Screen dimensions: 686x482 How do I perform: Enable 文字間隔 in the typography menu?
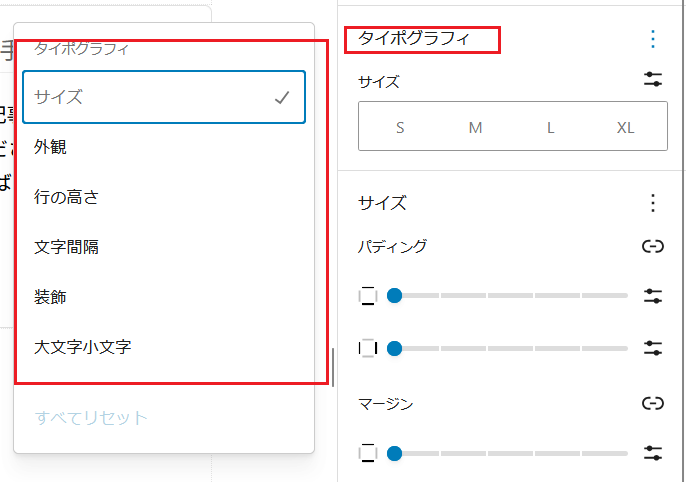tap(164, 247)
